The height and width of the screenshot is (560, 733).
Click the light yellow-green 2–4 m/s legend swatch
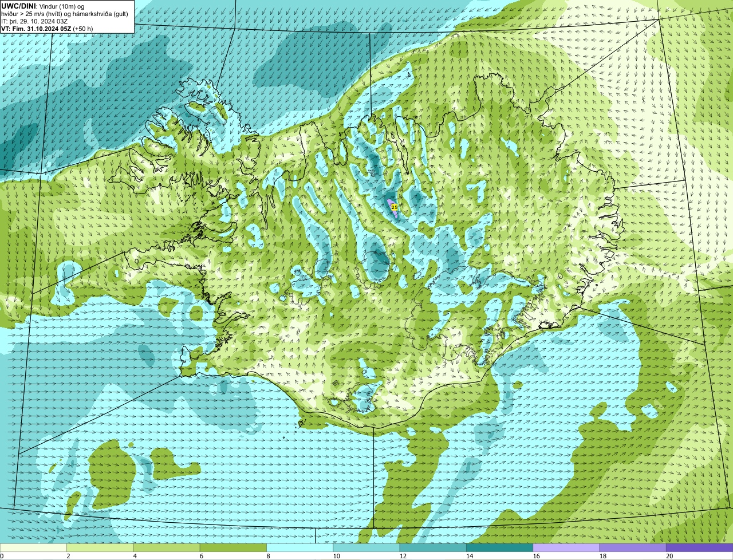tap(100, 548)
